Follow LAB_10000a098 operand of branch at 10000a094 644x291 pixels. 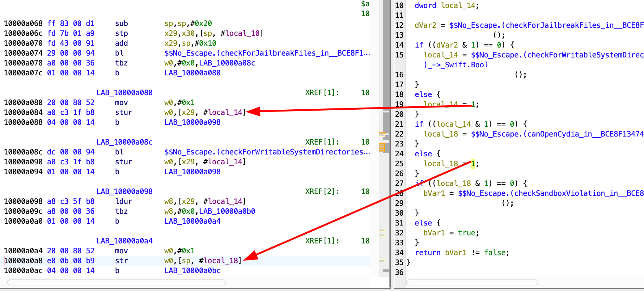(x=193, y=172)
